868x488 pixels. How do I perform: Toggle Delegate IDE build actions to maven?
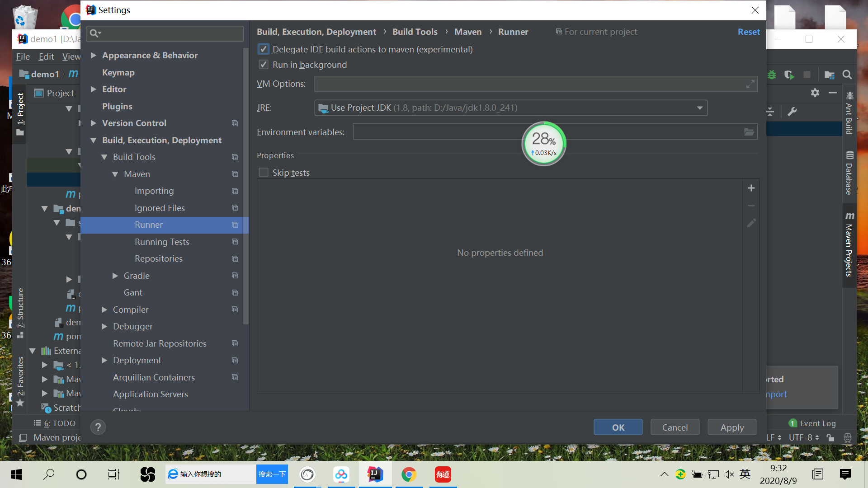[263, 49]
